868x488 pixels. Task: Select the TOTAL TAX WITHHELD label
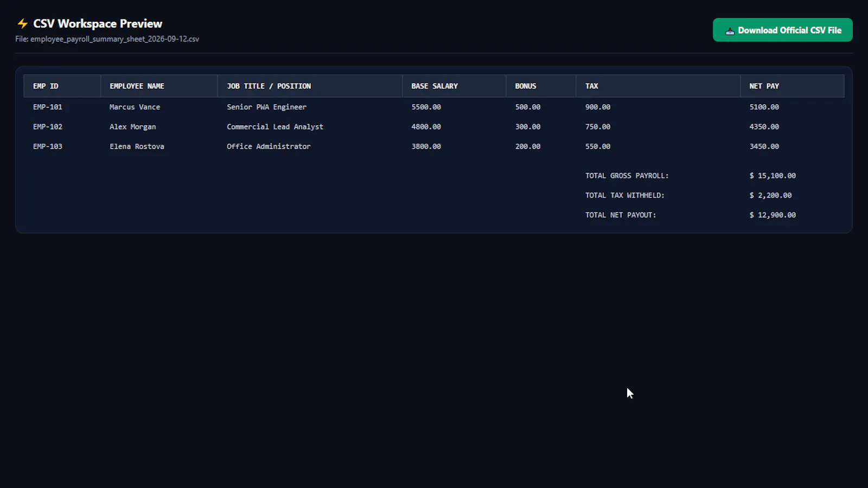tap(625, 195)
